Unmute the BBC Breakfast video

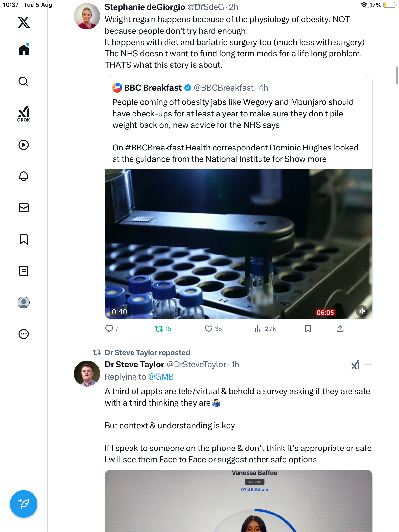[362, 311]
